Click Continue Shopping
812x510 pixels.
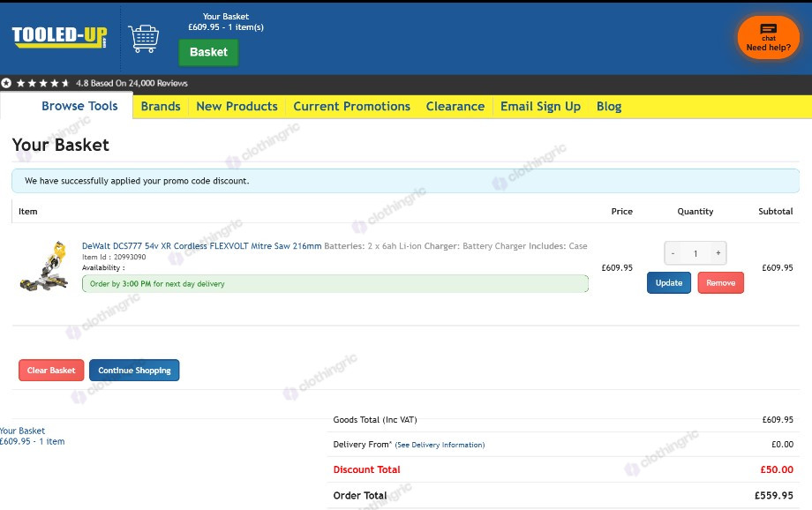tap(134, 371)
